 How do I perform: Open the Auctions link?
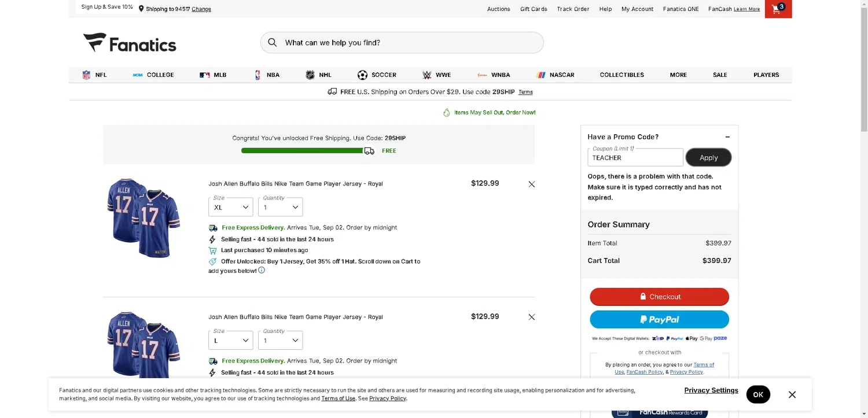coord(498,9)
